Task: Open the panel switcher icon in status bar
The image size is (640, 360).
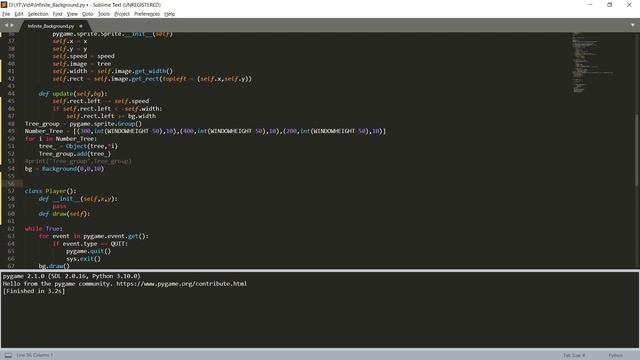Action: coord(8,355)
